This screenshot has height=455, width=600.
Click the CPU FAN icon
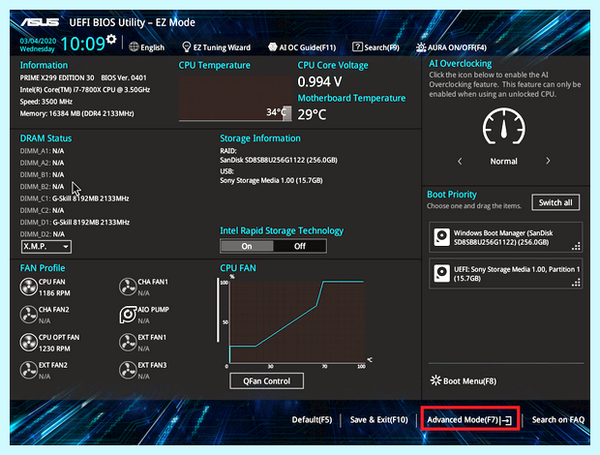pyautogui.click(x=28, y=287)
